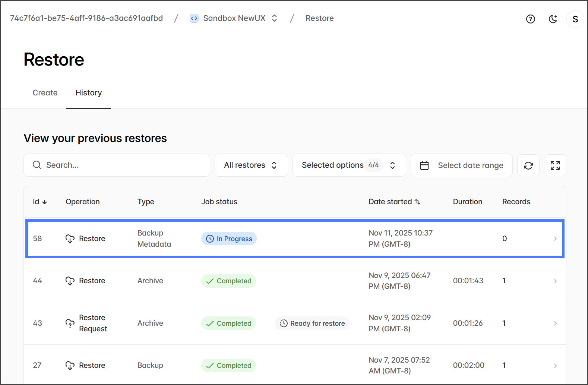The height and width of the screenshot is (385, 588).
Task: Click the organization ID breadcrumb link
Action: tap(86, 18)
